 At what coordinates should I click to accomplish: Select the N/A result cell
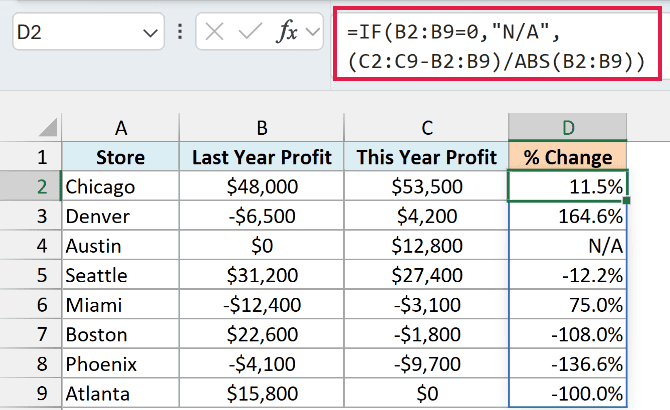coord(567,245)
